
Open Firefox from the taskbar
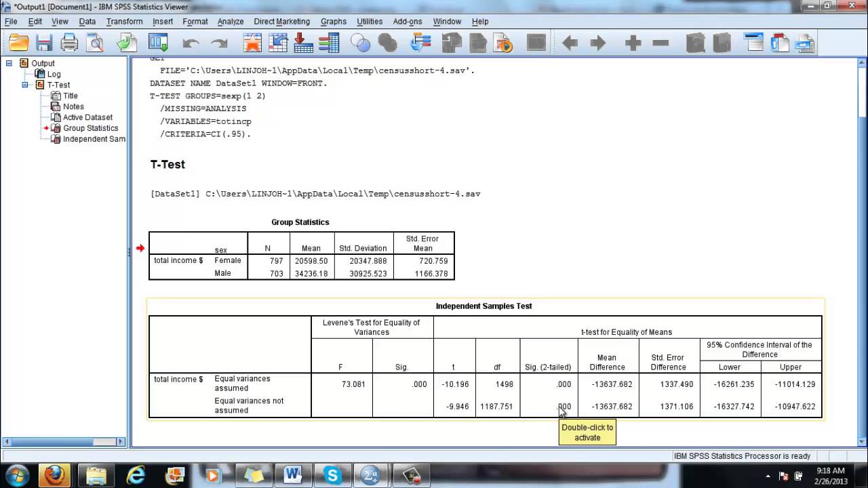pos(54,475)
